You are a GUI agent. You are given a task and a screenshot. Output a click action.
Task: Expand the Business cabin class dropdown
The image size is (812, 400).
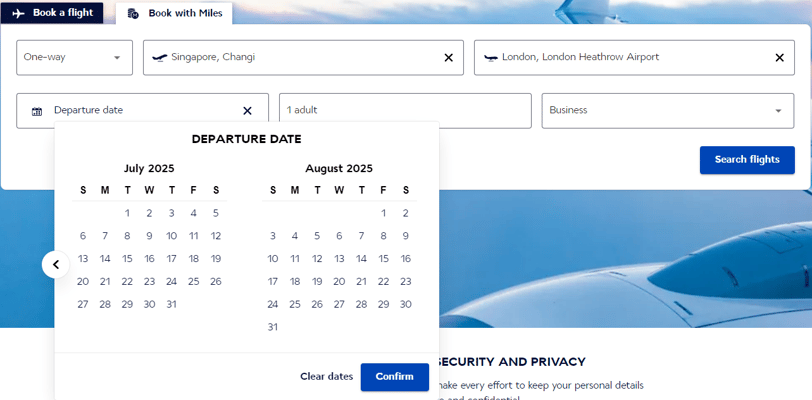[x=668, y=110]
